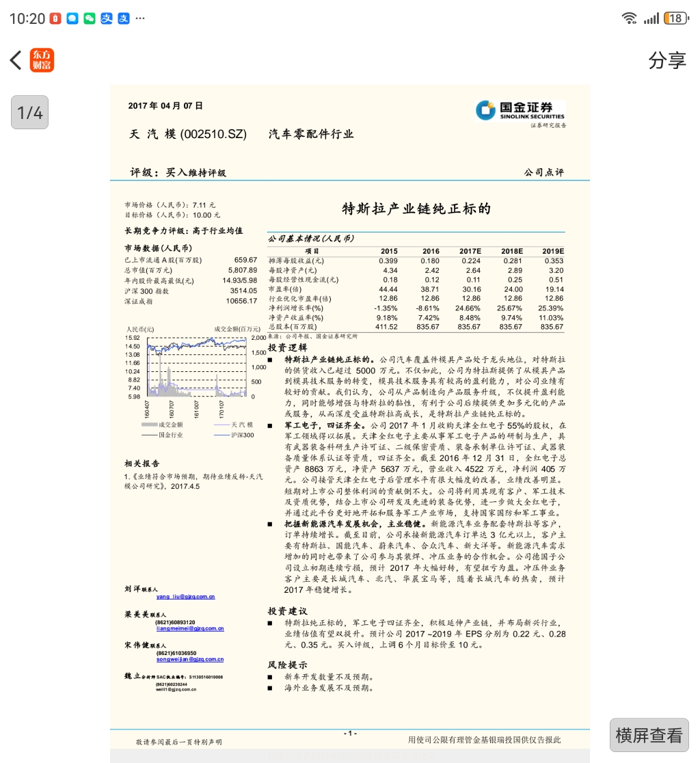Viewport: 700px width, 763px height.
Task: Open the red notification icon in status bar
Action: tap(55, 18)
